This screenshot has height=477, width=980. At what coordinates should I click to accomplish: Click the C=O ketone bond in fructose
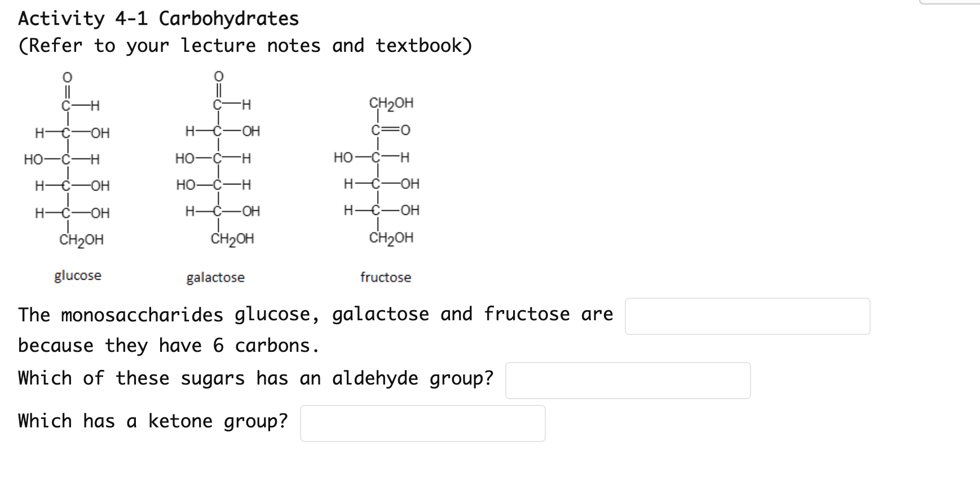pos(389,130)
